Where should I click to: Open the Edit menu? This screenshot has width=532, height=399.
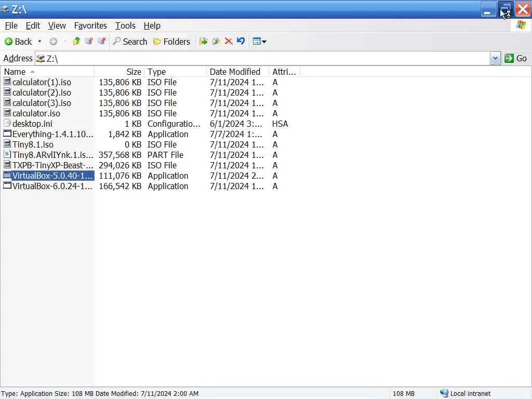33,26
